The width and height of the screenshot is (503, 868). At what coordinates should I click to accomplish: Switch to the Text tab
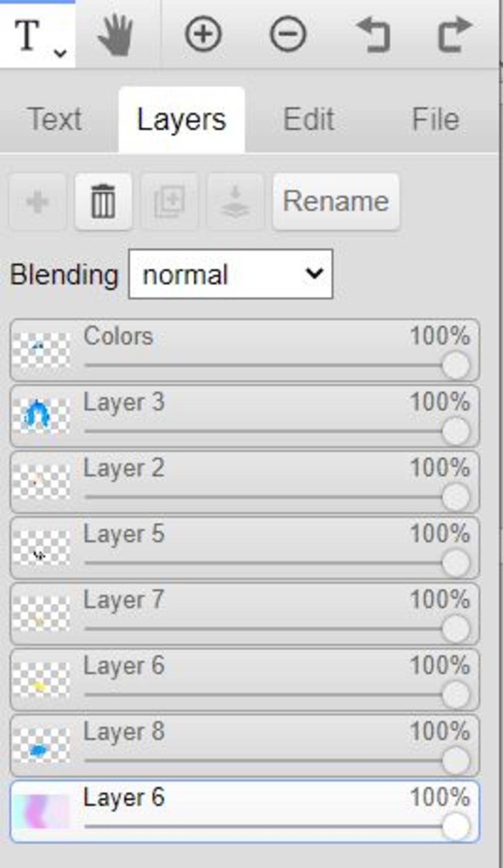(x=55, y=119)
